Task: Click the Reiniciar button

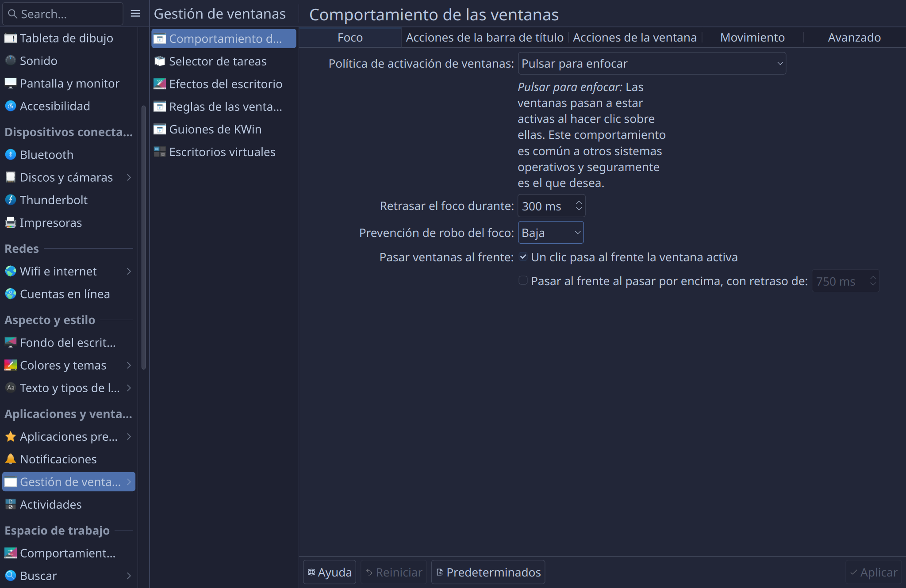Action: [x=394, y=572]
